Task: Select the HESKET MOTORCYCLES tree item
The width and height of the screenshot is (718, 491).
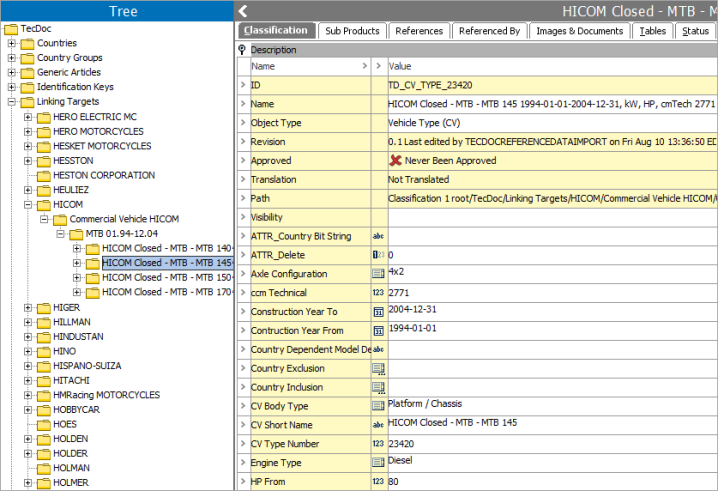Action: [102, 146]
